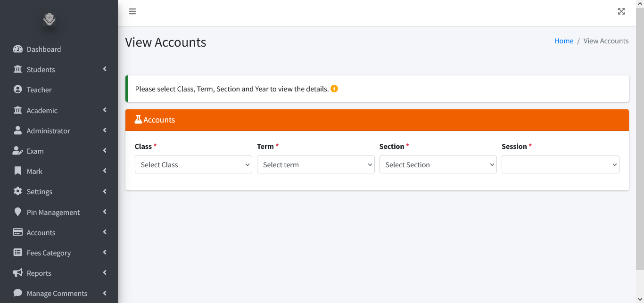Expand the Accounts submenu arrow
Viewport: 644px width, 303px height.
click(105, 232)
